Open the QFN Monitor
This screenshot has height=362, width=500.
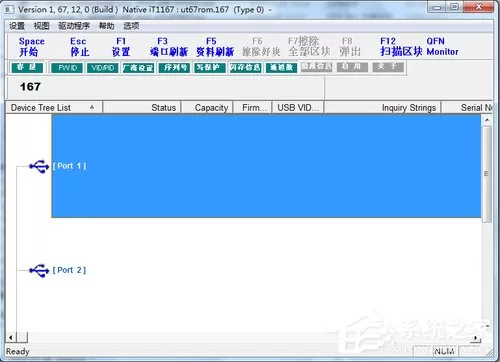point(442,47)
